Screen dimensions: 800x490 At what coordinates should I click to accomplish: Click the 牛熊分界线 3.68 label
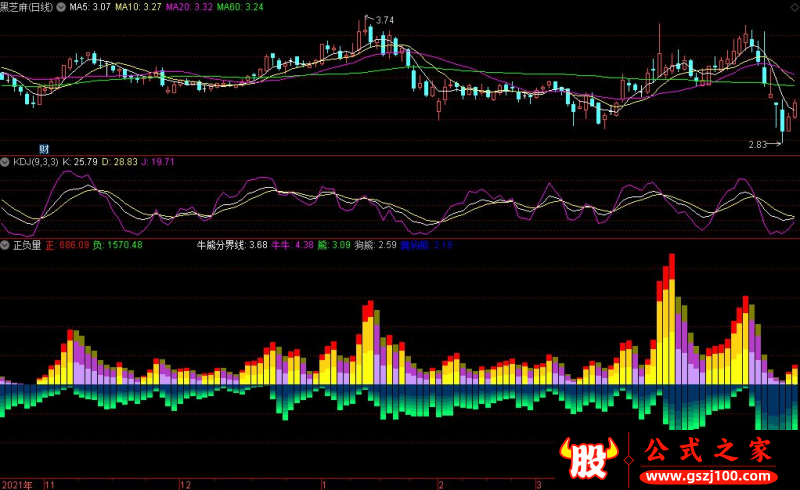[x=232, y=245]
